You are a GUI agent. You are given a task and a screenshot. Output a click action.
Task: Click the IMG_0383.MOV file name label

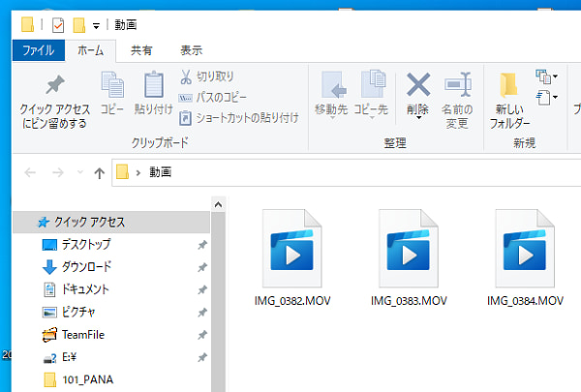click(x=409, y=301)
